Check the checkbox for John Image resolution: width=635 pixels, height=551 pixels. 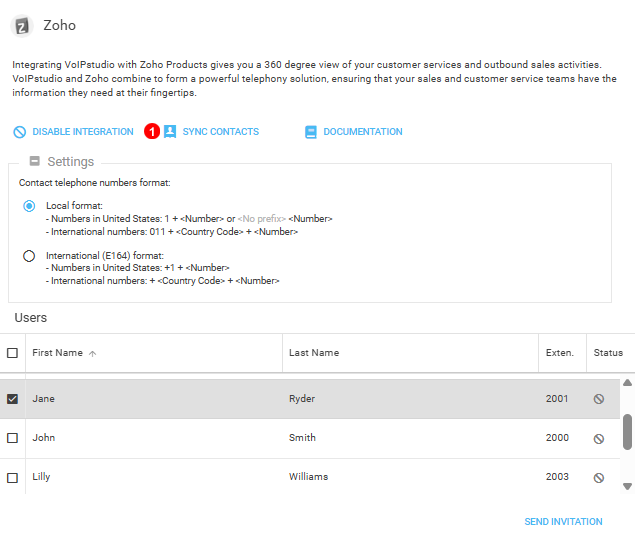[x=13, y=438]
